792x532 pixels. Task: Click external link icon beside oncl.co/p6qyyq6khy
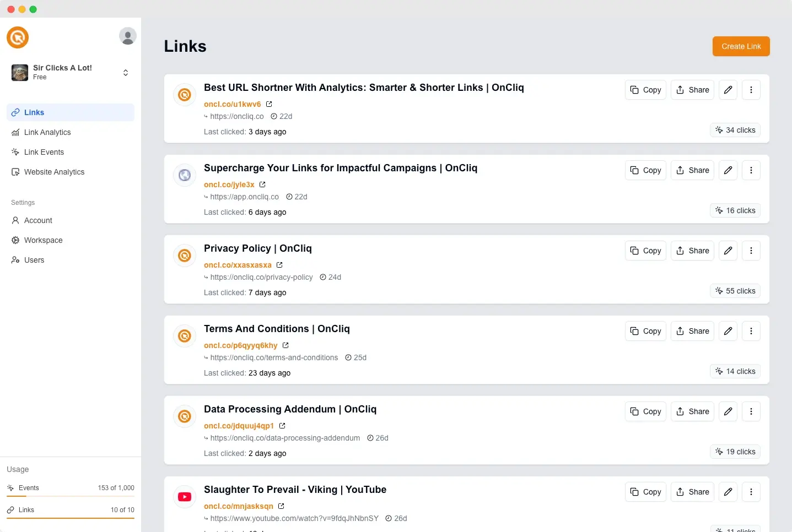285,345
